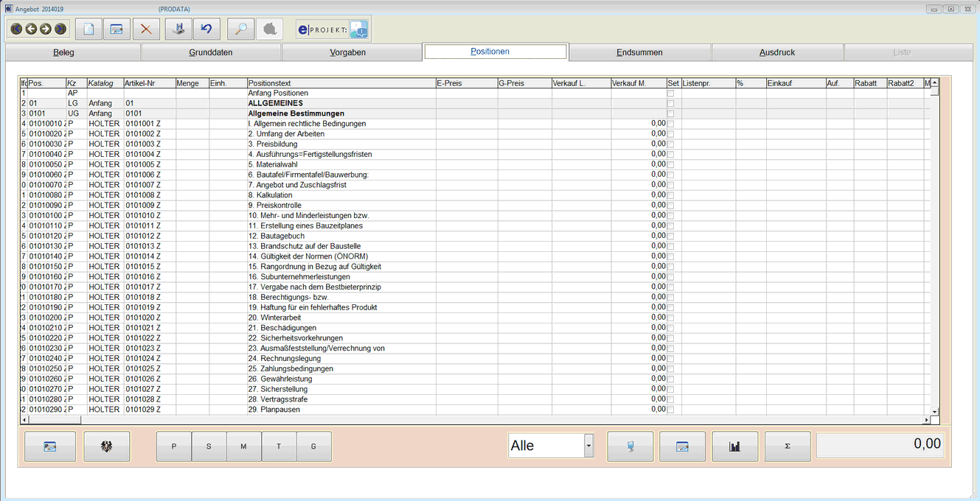The image size is (980, 501).
Task: Click the Artikel-Nr column header
Action: [x=150, y=83]
